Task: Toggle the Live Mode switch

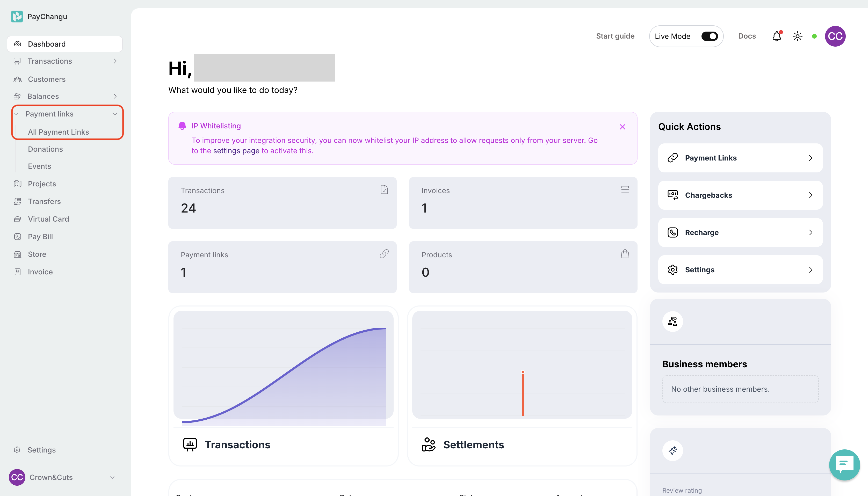Action: (709, 36)
